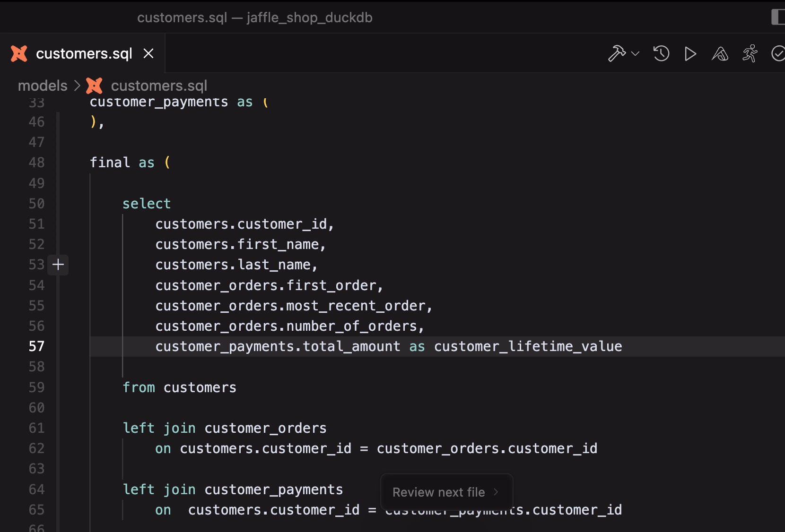This screenshot has height=532, width=785.
Task: Click 'customer_orders.most_recent_order,' text
Action: 294,306
